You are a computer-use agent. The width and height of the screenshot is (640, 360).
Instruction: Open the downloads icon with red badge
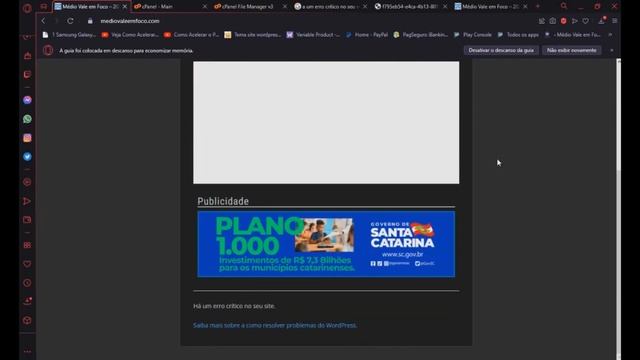point(602,20)
